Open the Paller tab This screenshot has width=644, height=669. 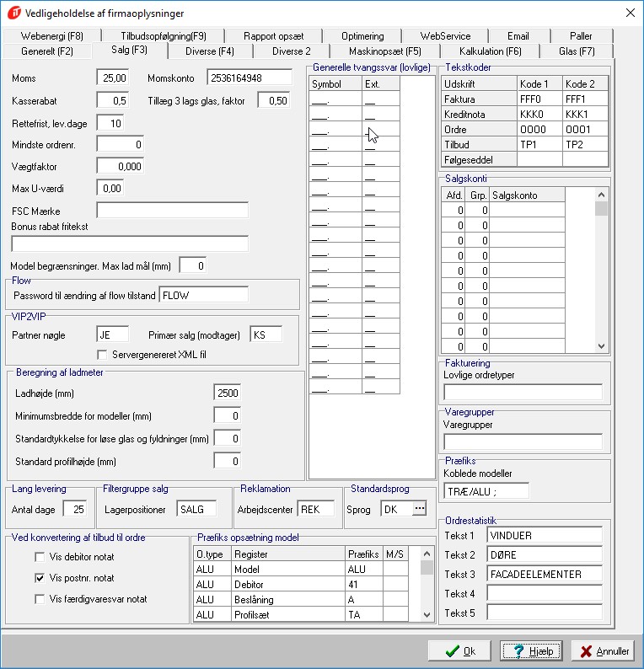coord(581,36)
